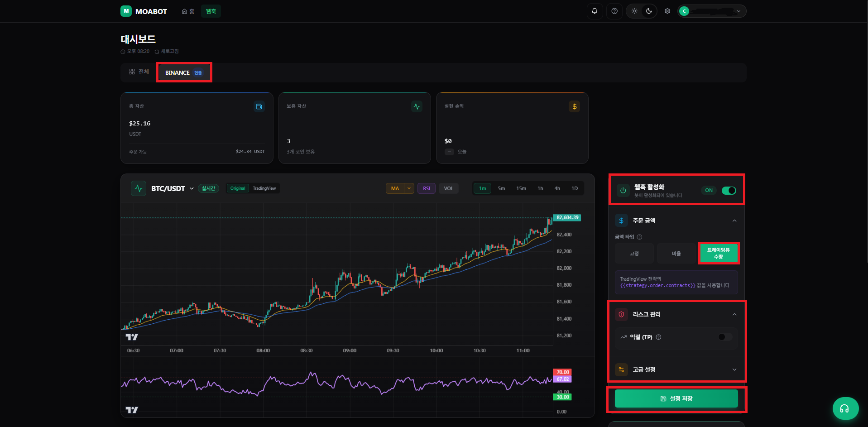
Task: Open the user account dropdown
Action: [x=712, y=11]
